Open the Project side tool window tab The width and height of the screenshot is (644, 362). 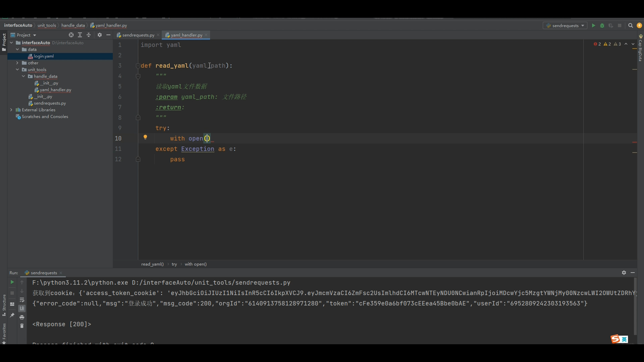(4, 42)
